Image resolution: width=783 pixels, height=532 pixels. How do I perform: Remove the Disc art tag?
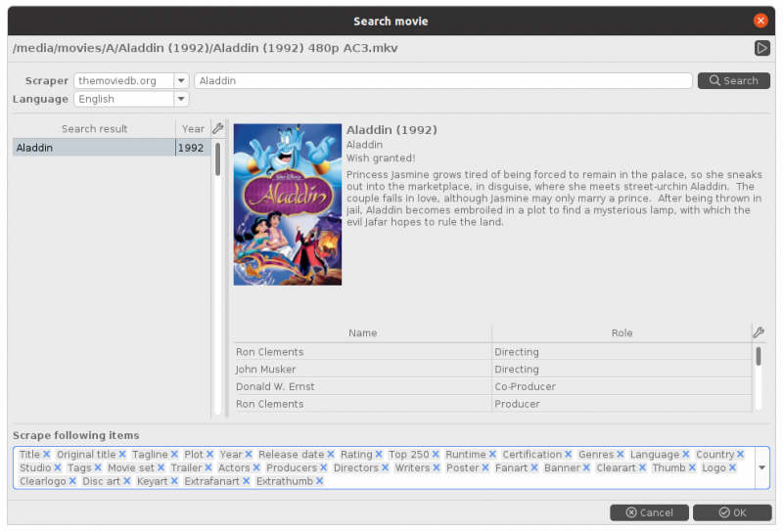[x=126, y=481]
